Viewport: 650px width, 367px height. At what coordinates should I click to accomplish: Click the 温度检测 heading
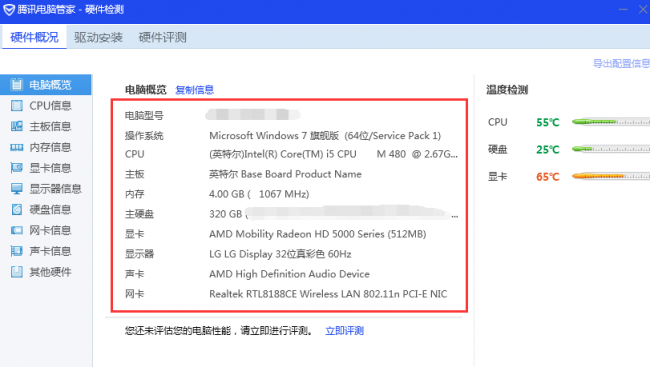(507, 90)
